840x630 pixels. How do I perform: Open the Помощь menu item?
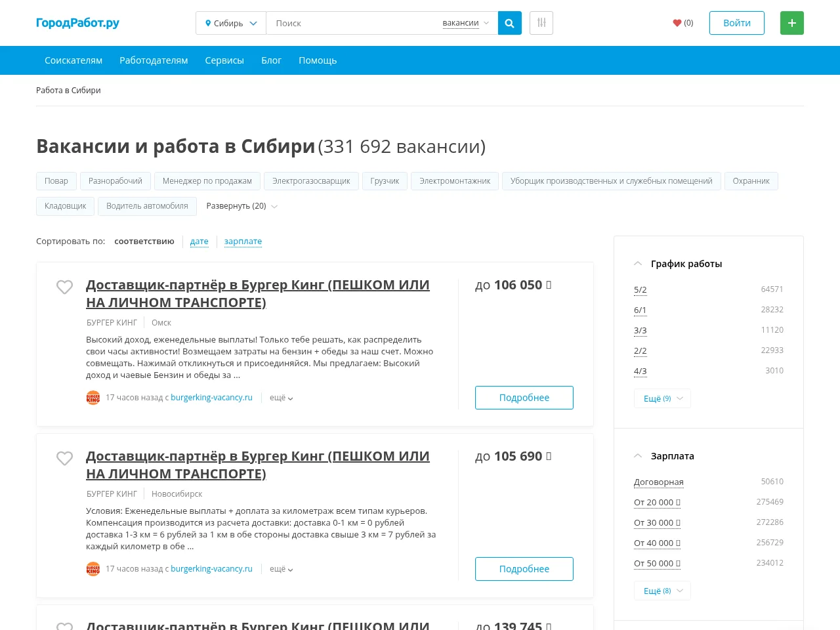point(318,60)
